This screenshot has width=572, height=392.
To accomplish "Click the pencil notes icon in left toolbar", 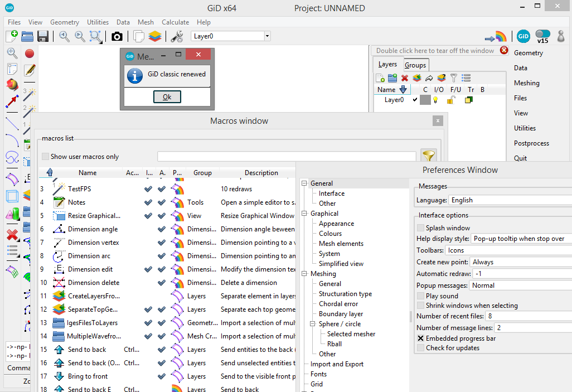I will [30, 70].
